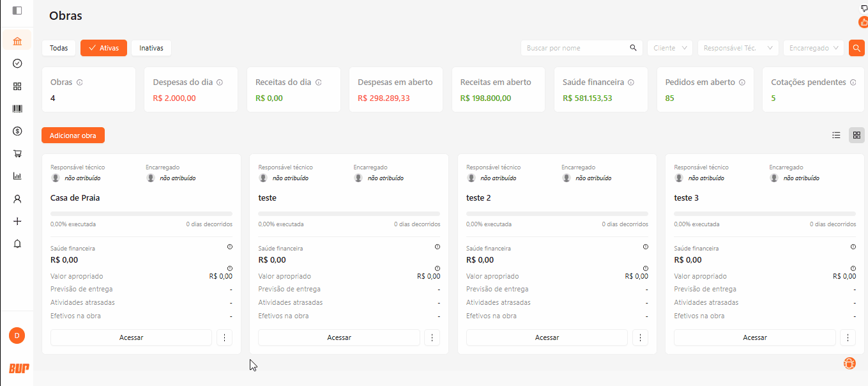Click Acessar on the teste card
This screenshot has height=386, width=868.
click(x=339, y=337)
